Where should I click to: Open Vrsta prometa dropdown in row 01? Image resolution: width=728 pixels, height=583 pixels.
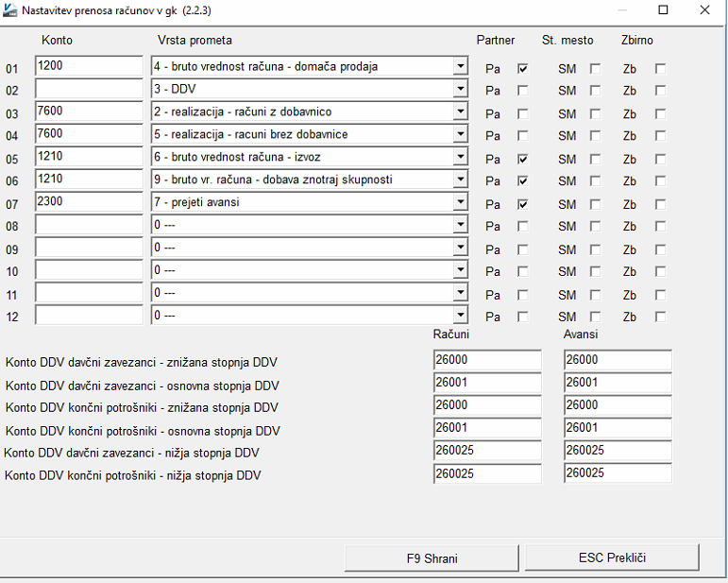[460, 67]
